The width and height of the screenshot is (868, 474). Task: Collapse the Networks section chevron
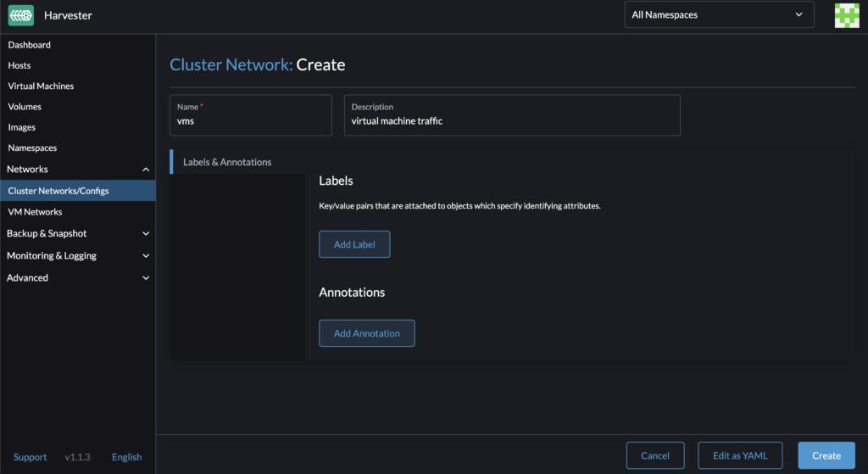(x=146, y=170)
